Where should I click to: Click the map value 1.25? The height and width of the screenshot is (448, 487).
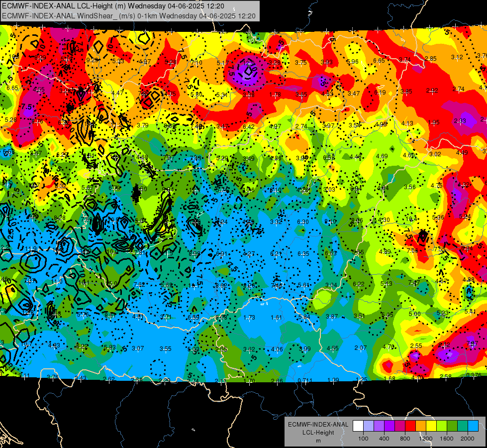pos(362,380)
